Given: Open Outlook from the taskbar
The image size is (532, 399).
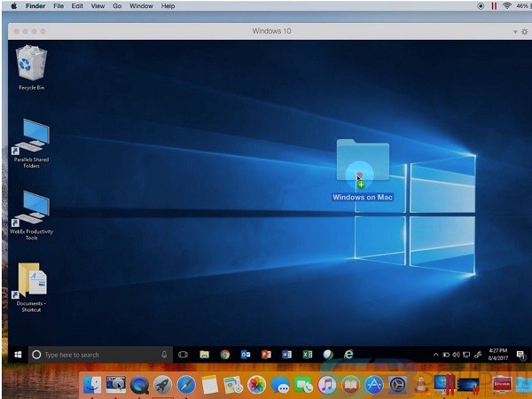Looking at the screenshot, I should pos(246,355).
